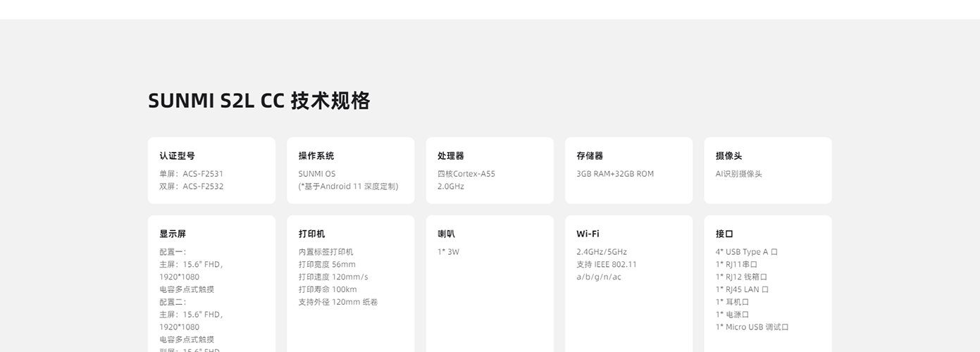Viewport: 980px width, 352px height.
Task: Click the line "1* RJ45 LAN 口"
Action: tap(743, 289)
